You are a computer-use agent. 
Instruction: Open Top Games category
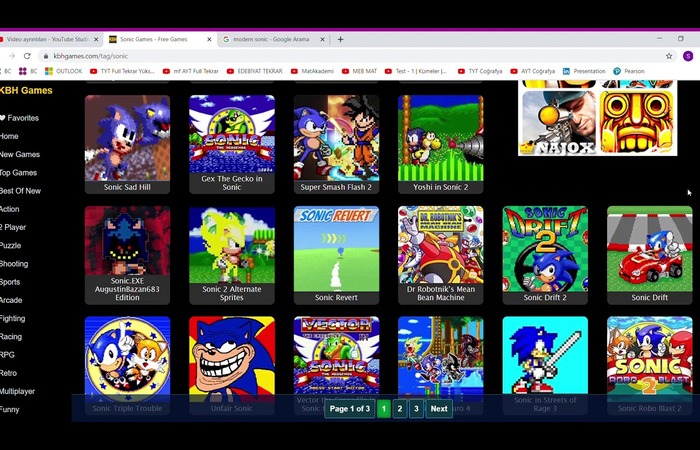coord(18,173)
